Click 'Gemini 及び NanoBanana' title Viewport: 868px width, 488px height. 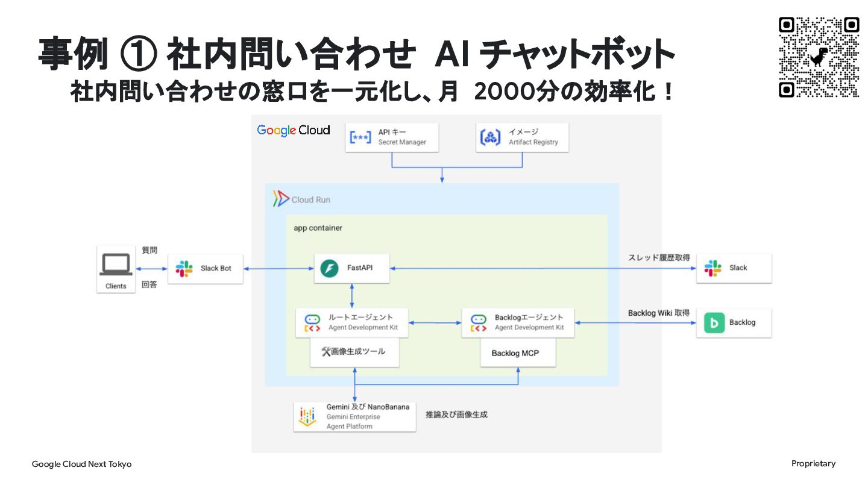(368, 407)
